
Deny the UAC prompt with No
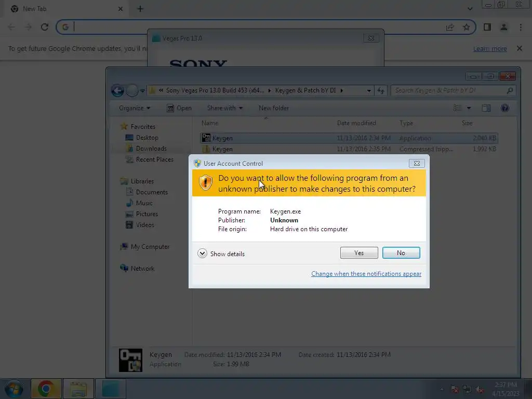[x=401, y=253]
